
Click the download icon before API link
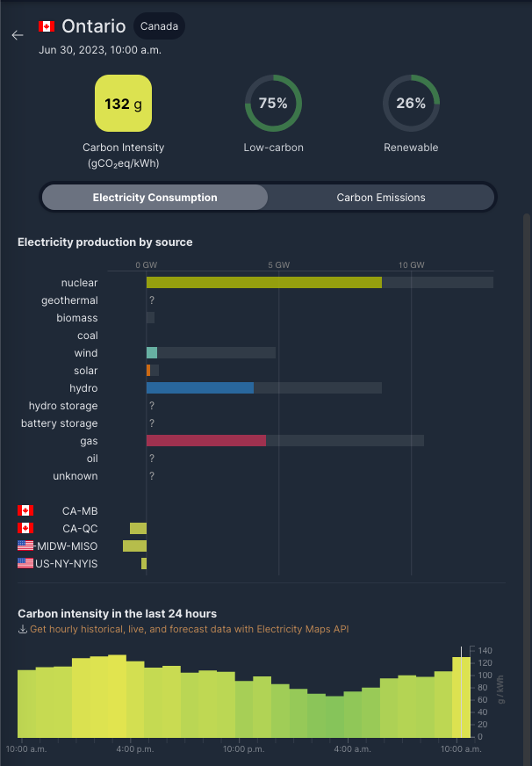tap(23, 629)
